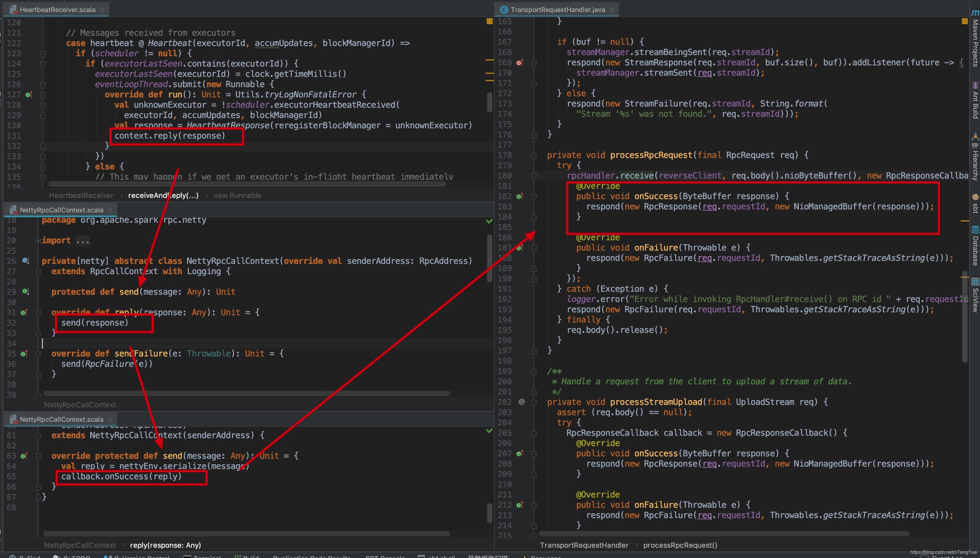Click new Runnable breadcrumb

[x=237, y=195]
